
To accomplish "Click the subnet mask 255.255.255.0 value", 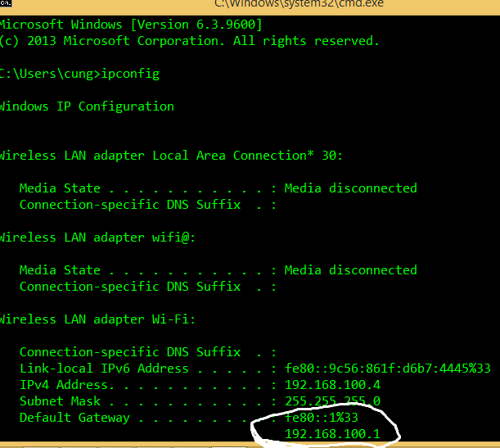I will coord(332,401).
